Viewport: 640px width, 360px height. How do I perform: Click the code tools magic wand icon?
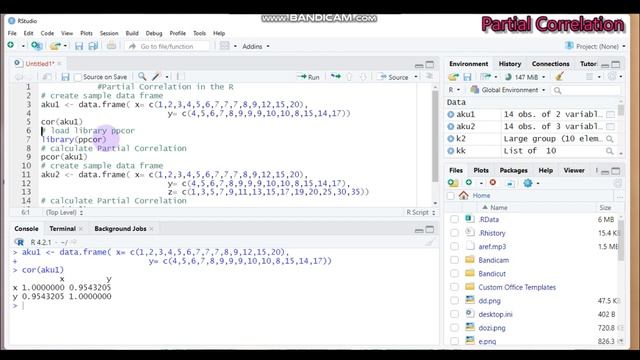pyautogui.click(x=156, y=77)
